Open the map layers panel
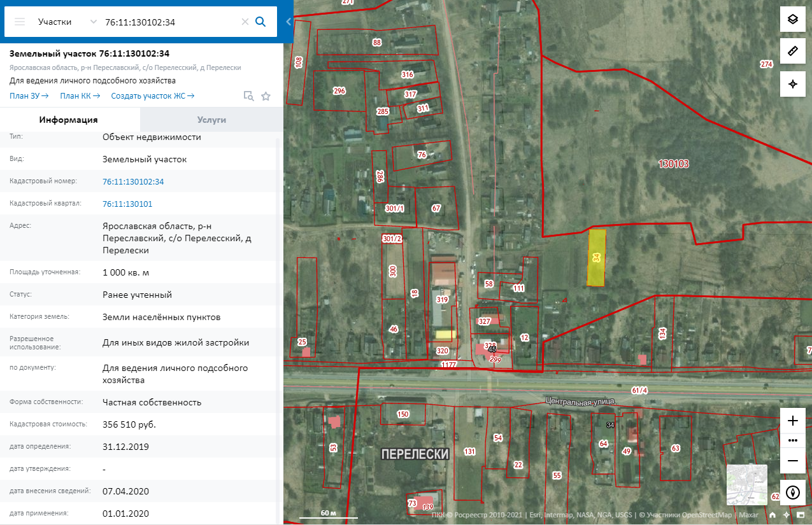Viewport: 812px width, 525px height. [x=793, y=19]
